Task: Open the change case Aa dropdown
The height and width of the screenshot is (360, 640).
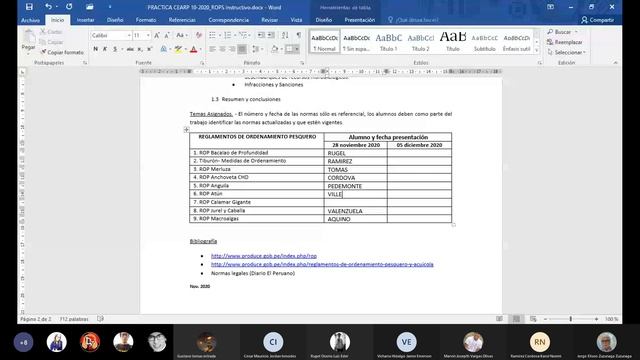Action: point(181,36)
